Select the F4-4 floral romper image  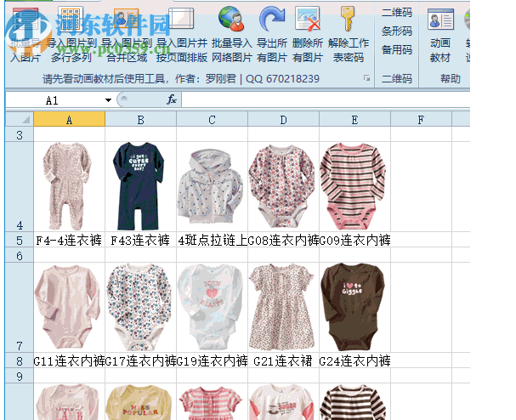pyautogui.click(x=67, y=186)
